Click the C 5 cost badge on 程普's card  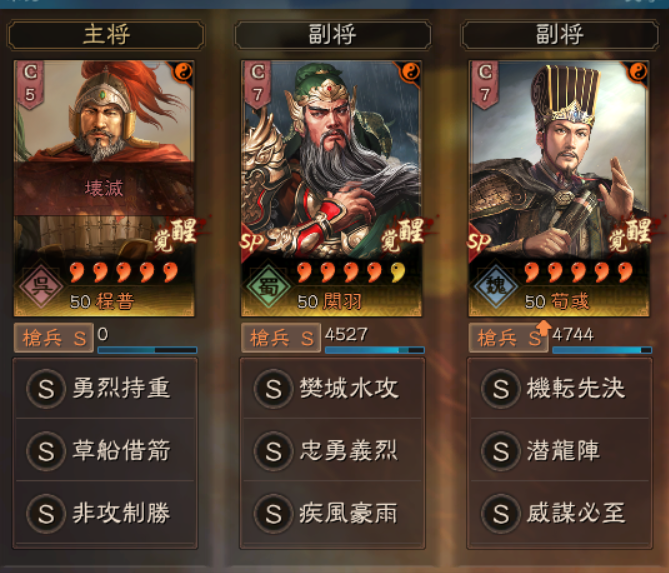click(30, 84)
